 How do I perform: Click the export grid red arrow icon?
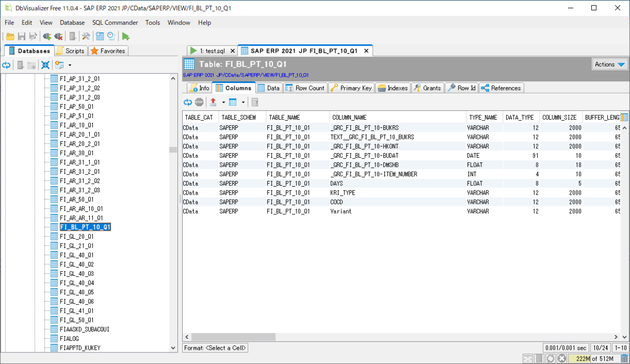coord(213,102)
